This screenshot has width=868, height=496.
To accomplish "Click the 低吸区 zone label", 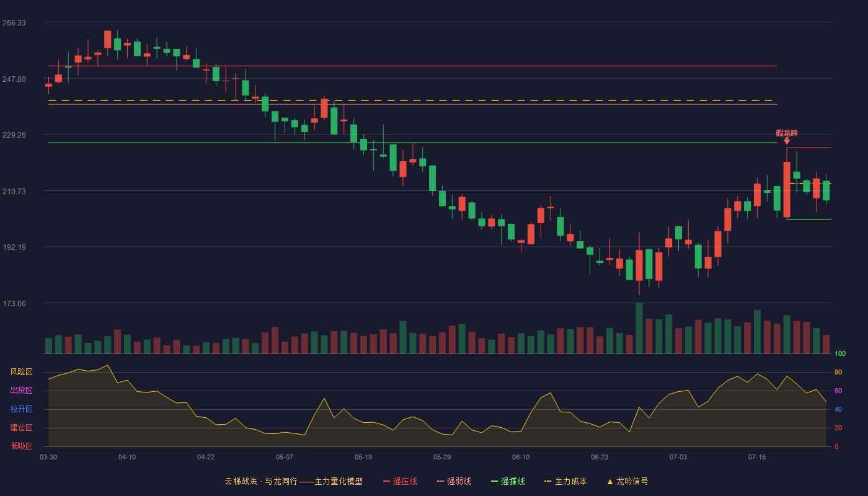I will [21, 446].
